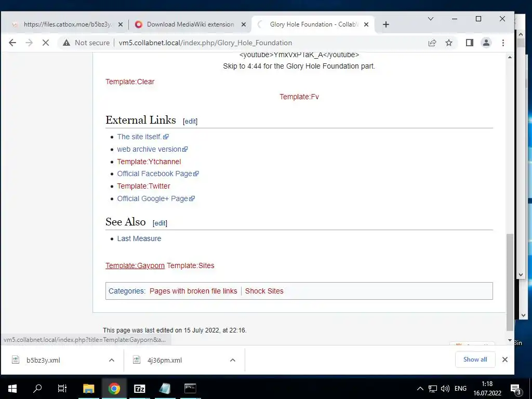This screenshot has width=532, height=399.
Task: Click the forward navigation arrow
Action: [29, 43]
